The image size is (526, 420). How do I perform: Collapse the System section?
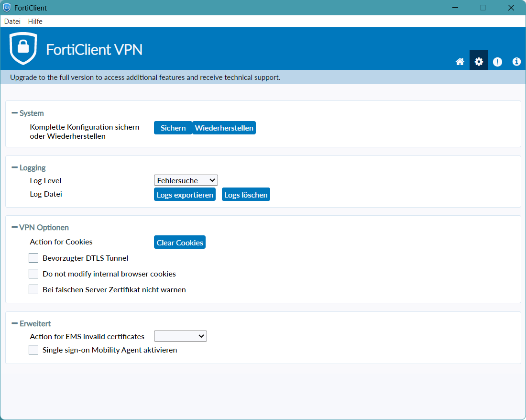[15, 113]
